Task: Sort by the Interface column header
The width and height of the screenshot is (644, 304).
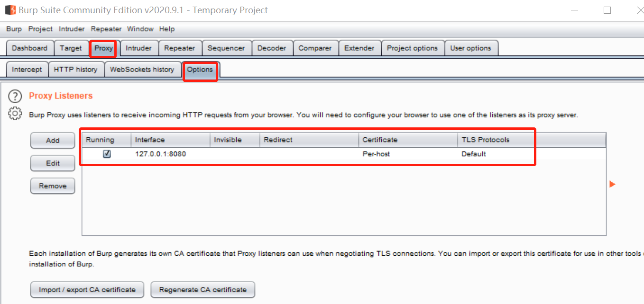Action: [x=171, y=140]
